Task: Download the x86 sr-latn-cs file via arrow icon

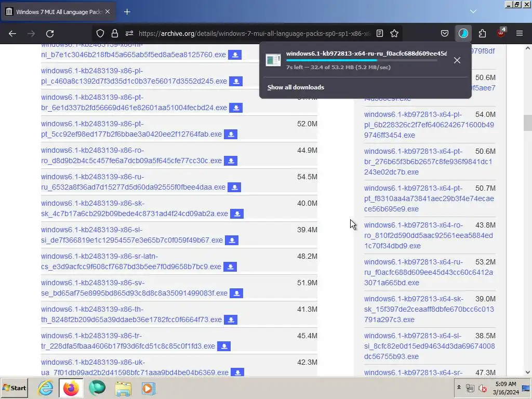Action: tap(230, 267)
